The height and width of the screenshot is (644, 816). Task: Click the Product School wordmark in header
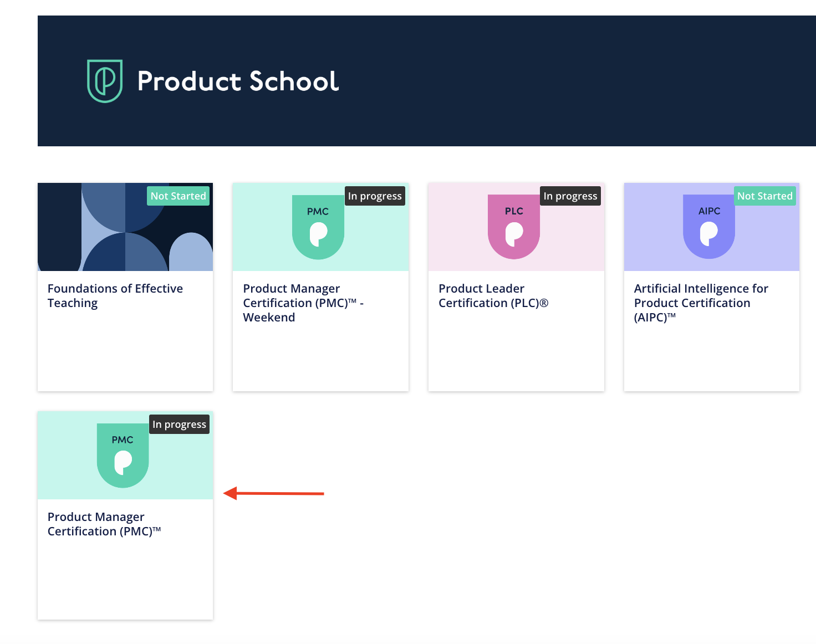coord(238,81)
